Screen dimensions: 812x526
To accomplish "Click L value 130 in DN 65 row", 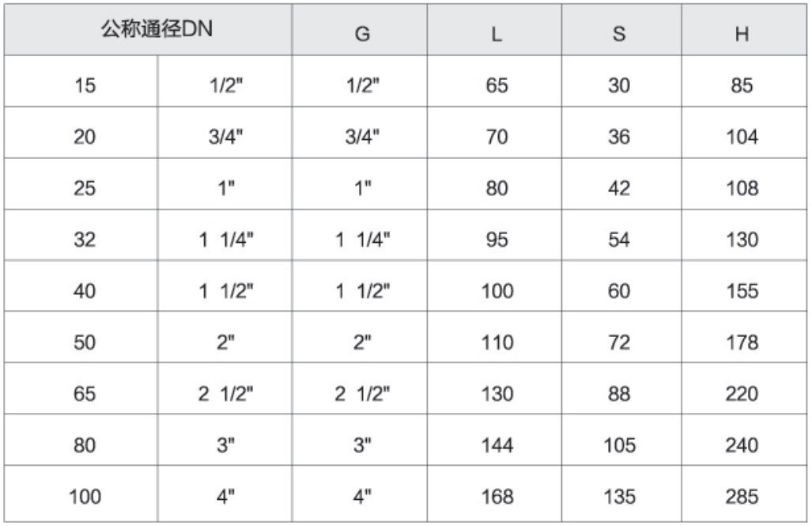I will click(x=495, y=388).
